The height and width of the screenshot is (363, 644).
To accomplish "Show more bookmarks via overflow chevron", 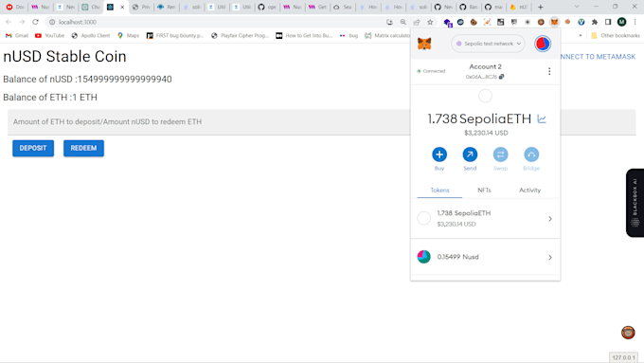I will click(x=581, y=36).
